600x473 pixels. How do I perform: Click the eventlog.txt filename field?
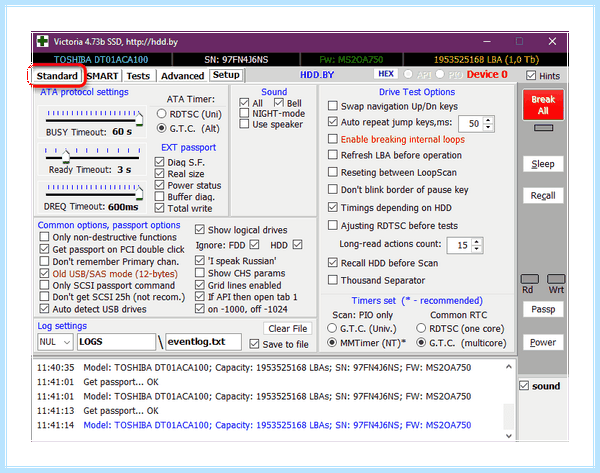coord(204,342)
